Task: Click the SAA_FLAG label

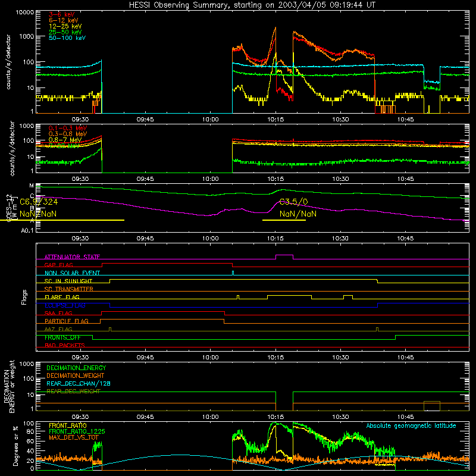Action: pos(58,313)
